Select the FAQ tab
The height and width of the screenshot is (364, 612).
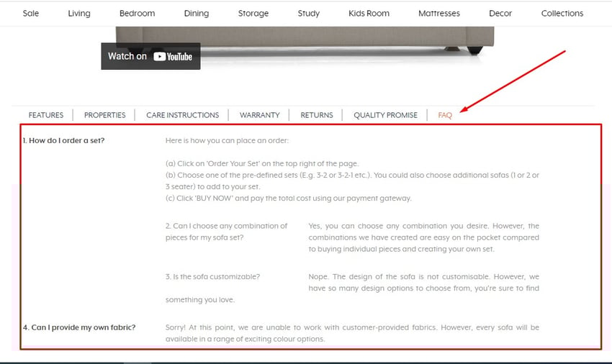click(445, 115)
